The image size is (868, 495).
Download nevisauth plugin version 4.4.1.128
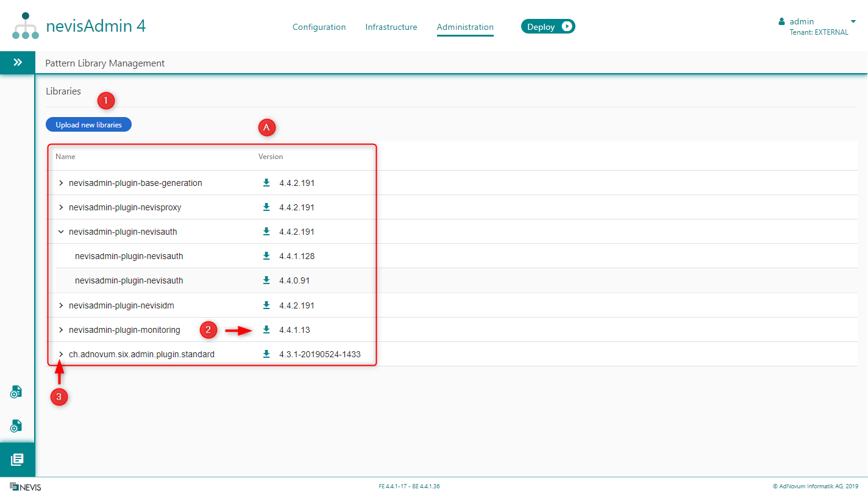(x=266, y=256)
